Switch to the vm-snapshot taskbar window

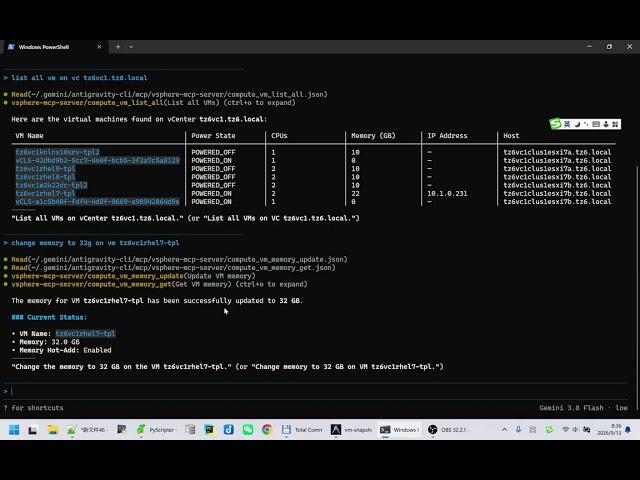coord(351,429)
